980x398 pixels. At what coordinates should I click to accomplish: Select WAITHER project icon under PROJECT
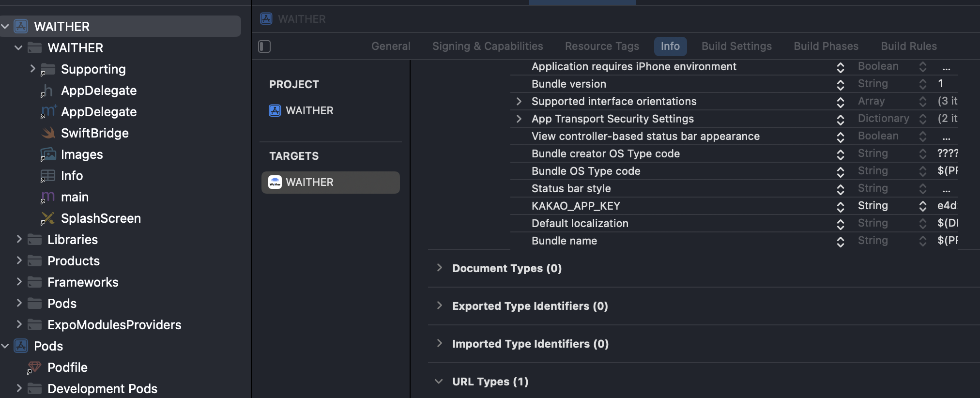[x=275, y=110]
